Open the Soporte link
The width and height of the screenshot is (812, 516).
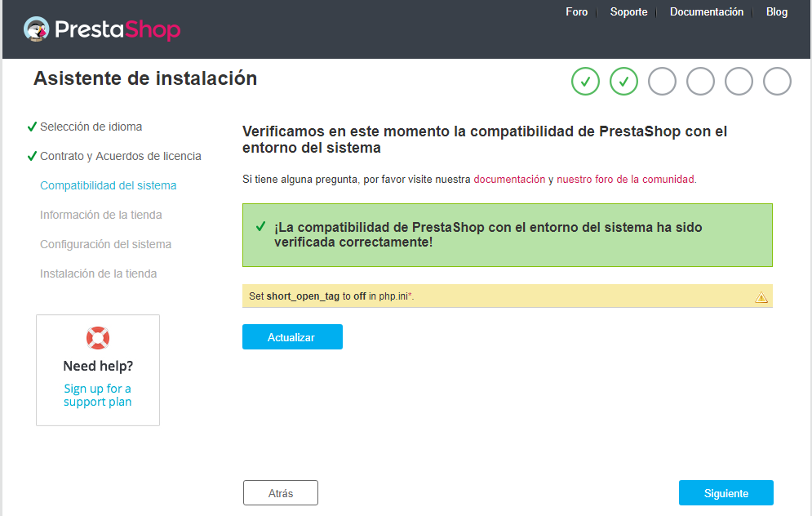628,12
